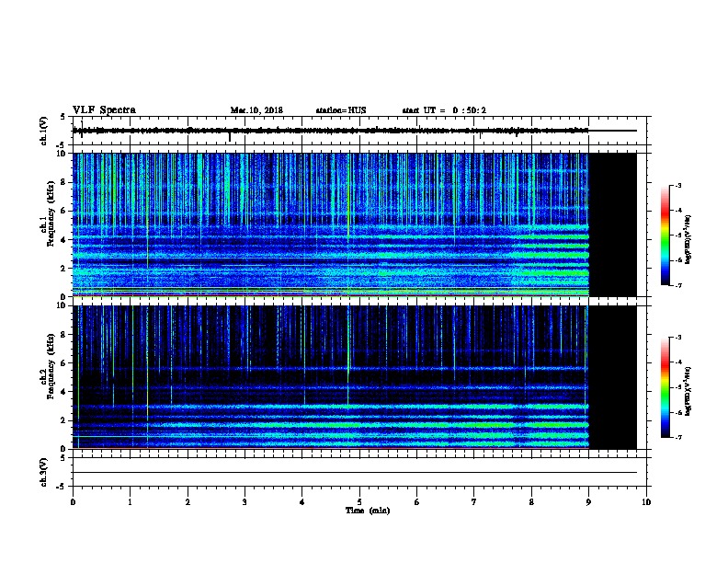This screenshot has height=563, width=728.
Task: Click the date 'Mar.10, 2018' header
Action: coord(256,110)
